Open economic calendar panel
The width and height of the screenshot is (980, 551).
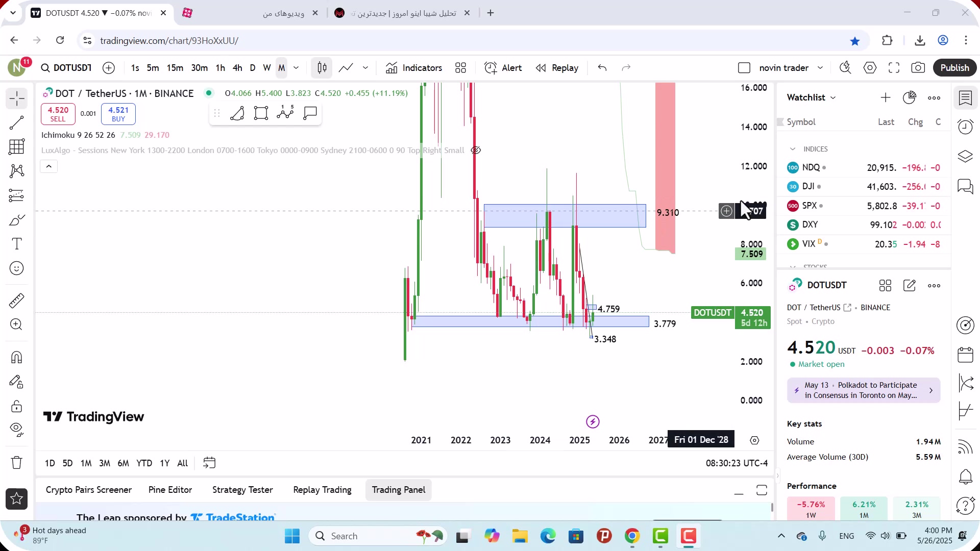[x=966, y=354]
